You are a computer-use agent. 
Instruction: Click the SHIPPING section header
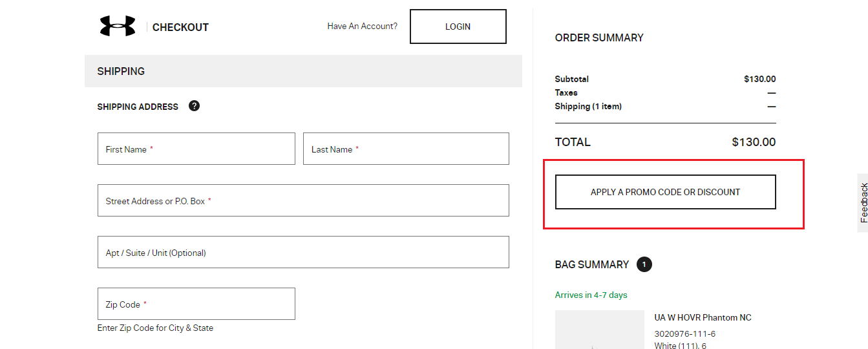point(303,71)
